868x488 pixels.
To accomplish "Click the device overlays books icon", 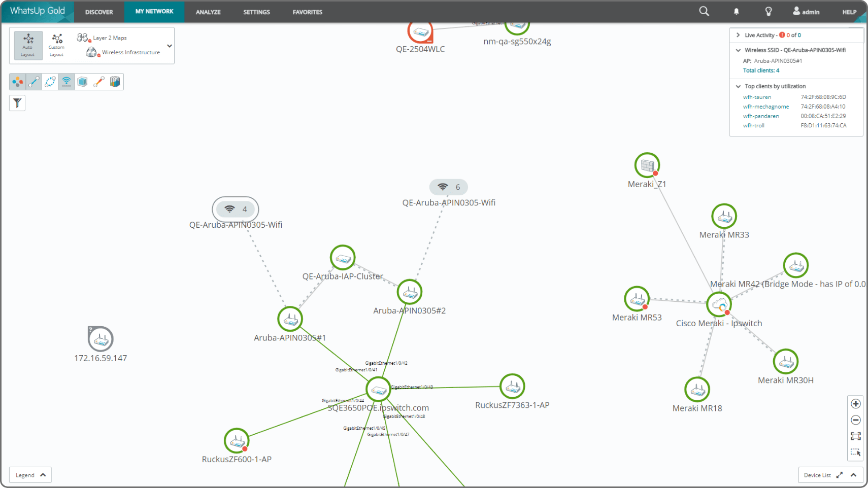I will point(115,81).
